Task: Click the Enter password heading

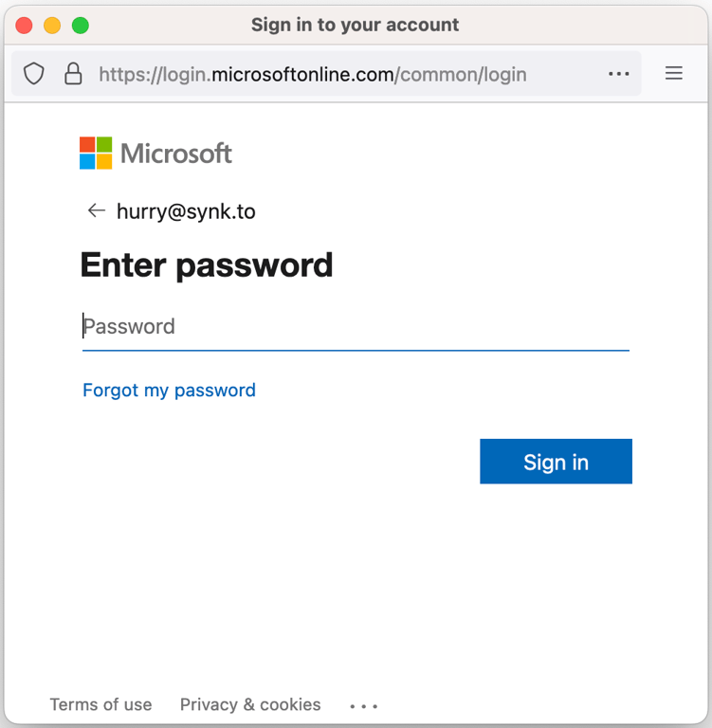Action: (x=207, y=265)
